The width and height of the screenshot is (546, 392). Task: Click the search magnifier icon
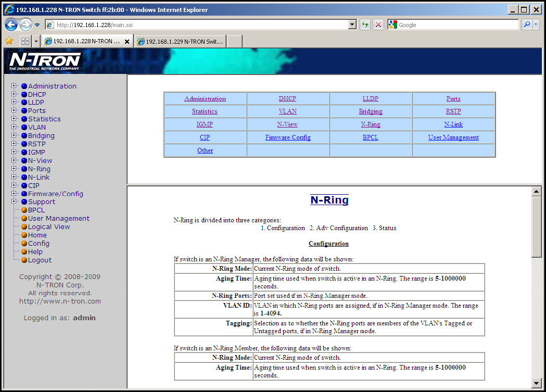pyautogui.click(x=527, y=24)
